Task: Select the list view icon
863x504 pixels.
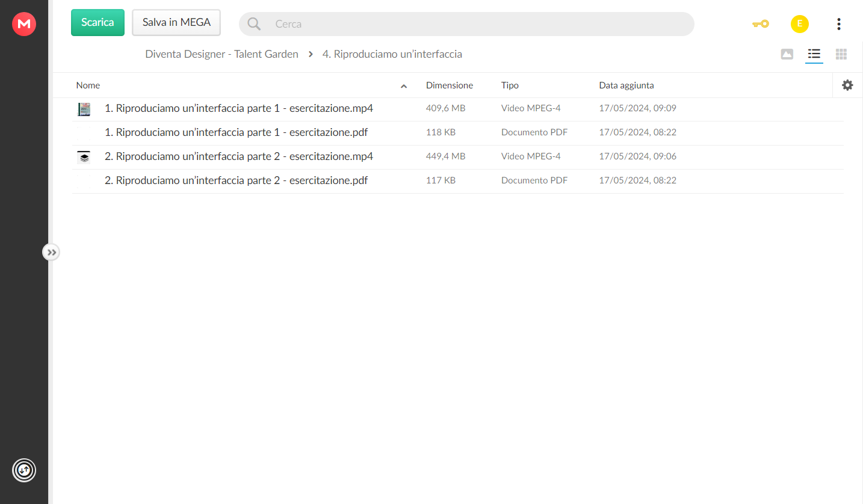Action: 814,54
